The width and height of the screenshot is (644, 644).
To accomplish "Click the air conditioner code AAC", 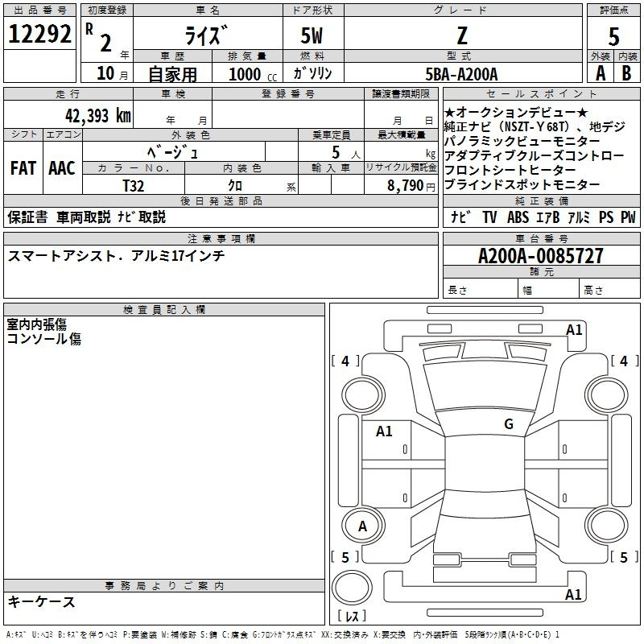I will click(x=62, y=168).
